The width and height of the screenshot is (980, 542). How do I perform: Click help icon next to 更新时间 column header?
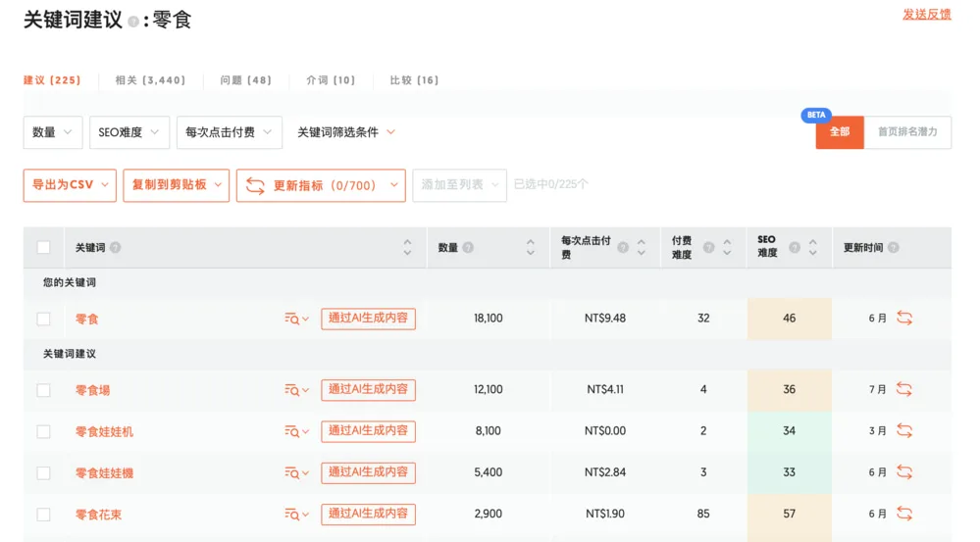coord(894,247)
